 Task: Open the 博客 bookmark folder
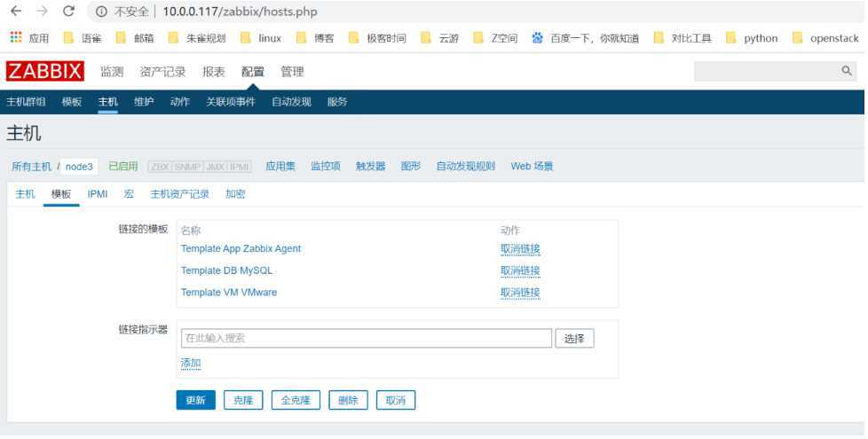click(315, 38)
